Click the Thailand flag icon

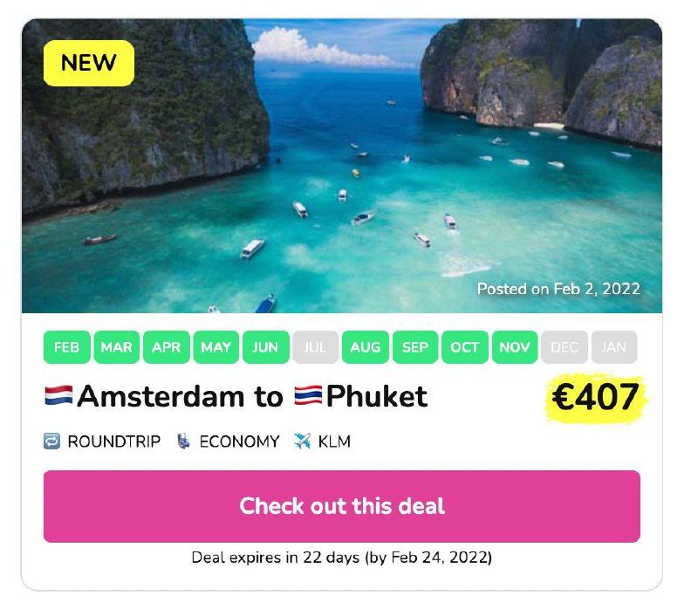point(308,394)
